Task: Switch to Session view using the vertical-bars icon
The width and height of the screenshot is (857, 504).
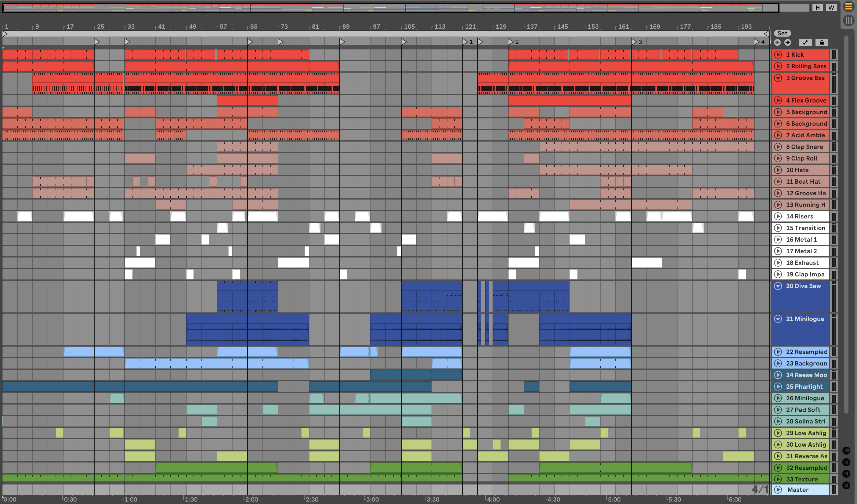Action: (x=849, y=20)
